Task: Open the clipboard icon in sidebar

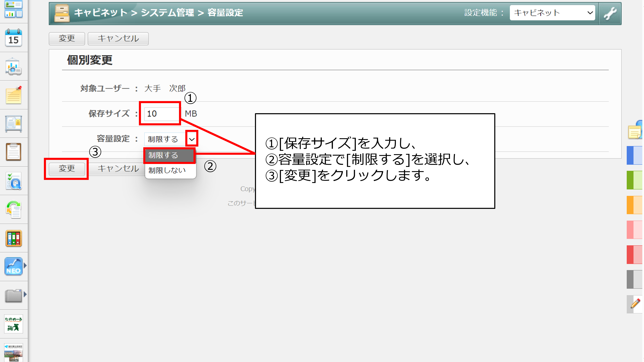Action: [x=13, y=152]
